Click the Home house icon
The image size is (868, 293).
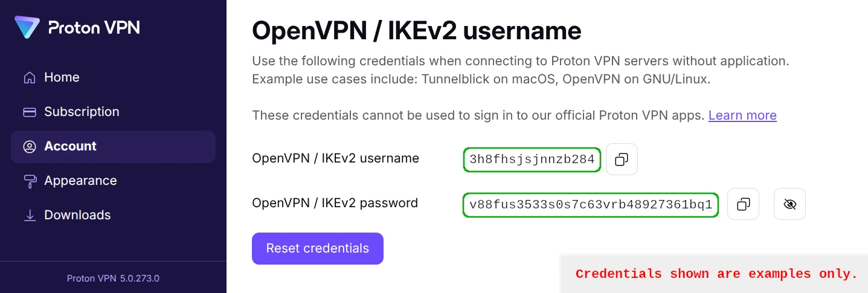tap(30, 78)
